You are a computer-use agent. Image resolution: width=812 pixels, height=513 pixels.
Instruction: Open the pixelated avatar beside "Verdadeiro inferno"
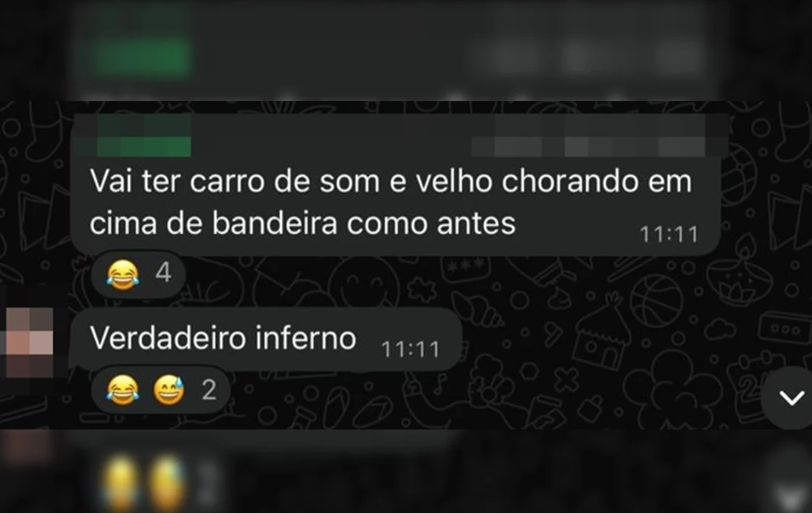[x=30, y=343]
